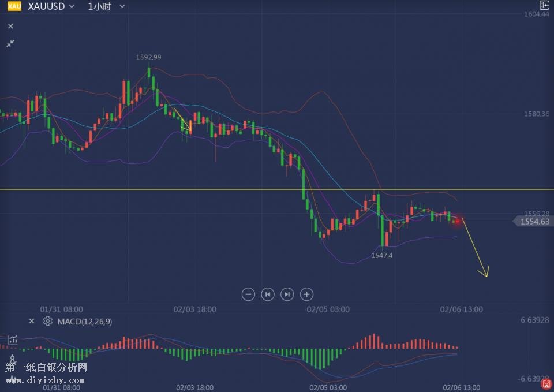Click the yellow horizontal resistance line

173,189
